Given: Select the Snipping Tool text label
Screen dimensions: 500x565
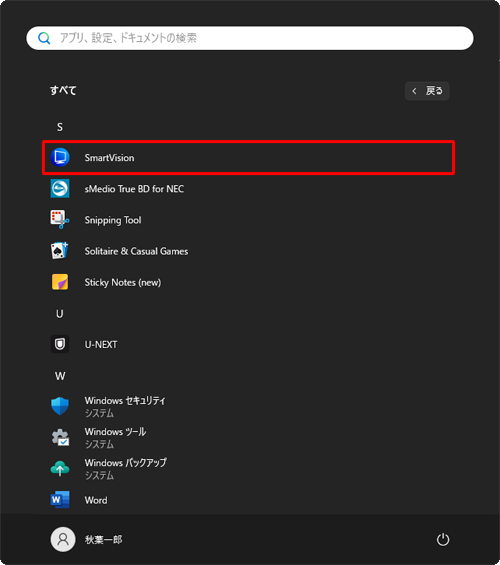Looking at the screenshot, I should coord(113,220).
